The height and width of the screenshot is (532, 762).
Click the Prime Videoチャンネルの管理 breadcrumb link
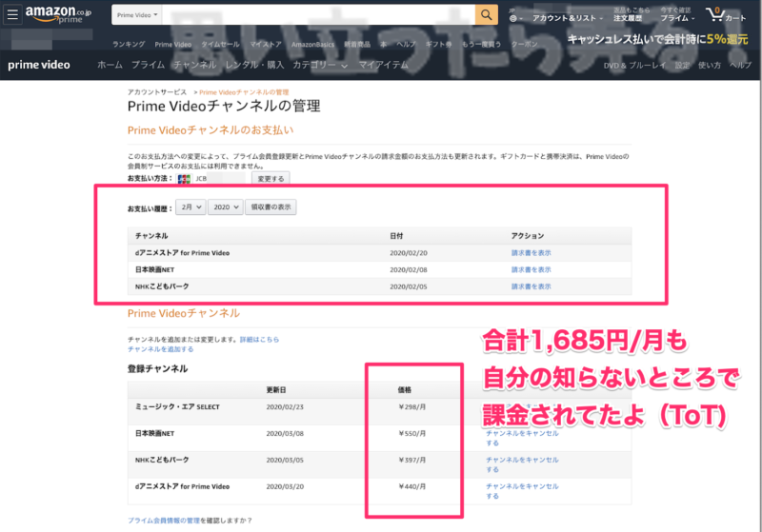tap(244, 92)
